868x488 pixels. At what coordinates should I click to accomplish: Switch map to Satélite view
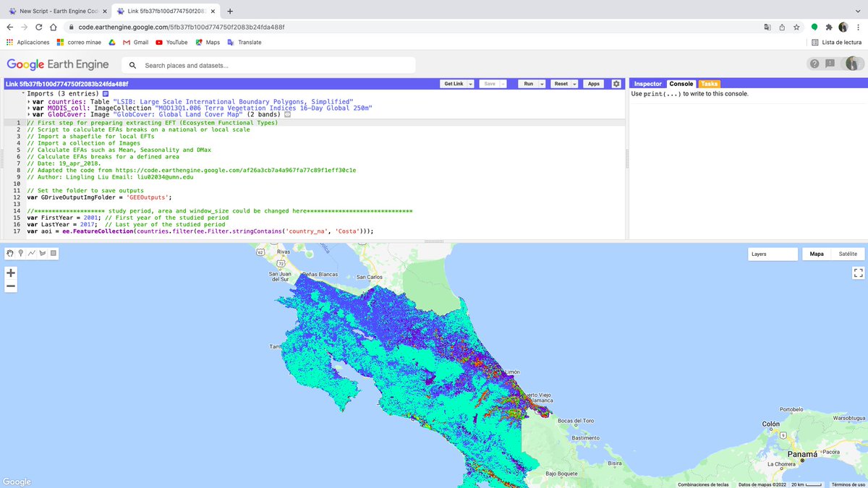(848, 254)
